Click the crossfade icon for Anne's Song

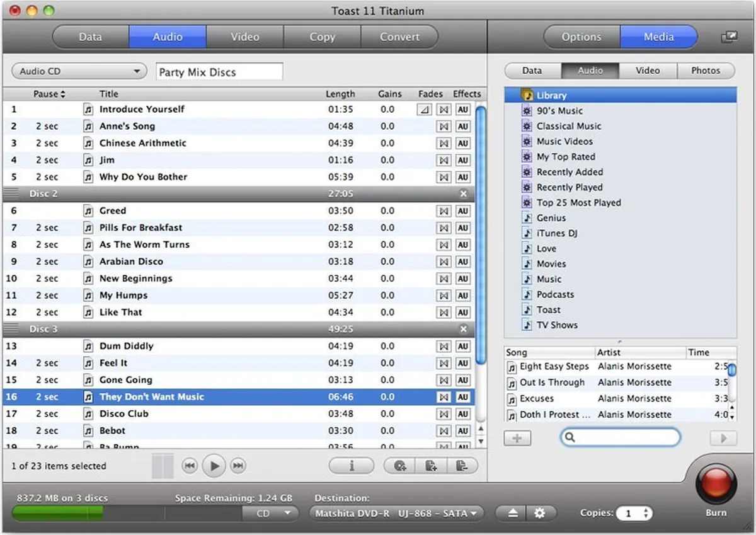(444, 127)
